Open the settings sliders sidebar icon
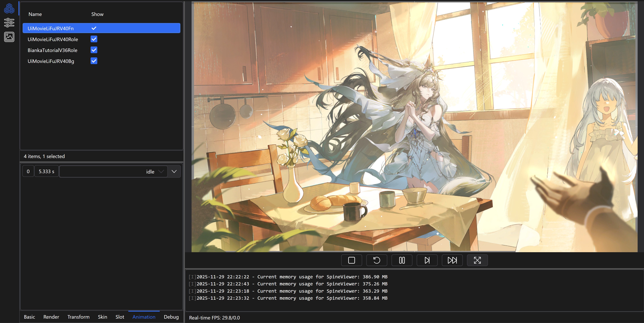Image resolution: width=644 pixels, height=323 pixels. tap(9, 23)
